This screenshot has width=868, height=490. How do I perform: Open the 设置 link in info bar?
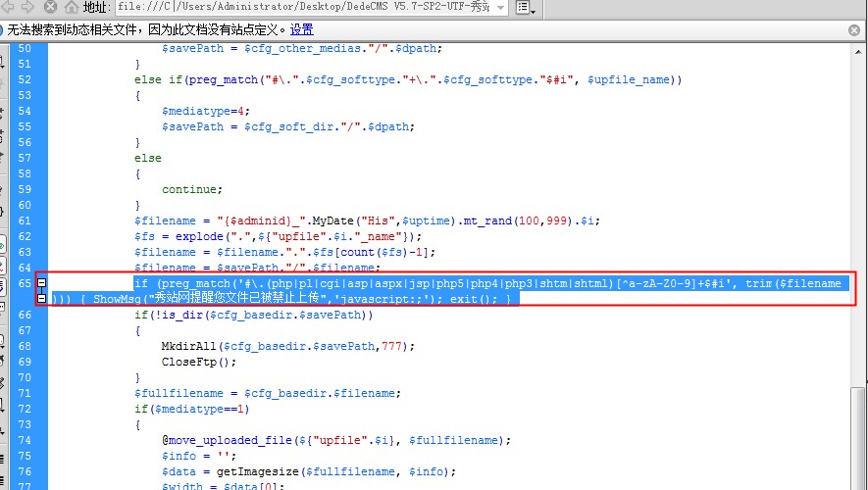(x=302, y=29)
